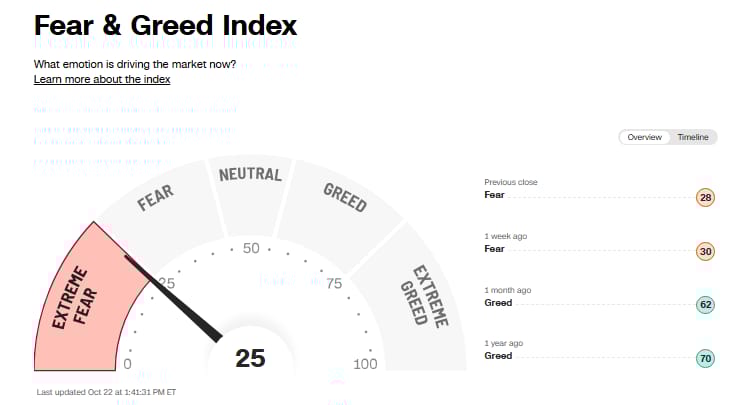Click the Last updated timestamp text

(106, 392)
